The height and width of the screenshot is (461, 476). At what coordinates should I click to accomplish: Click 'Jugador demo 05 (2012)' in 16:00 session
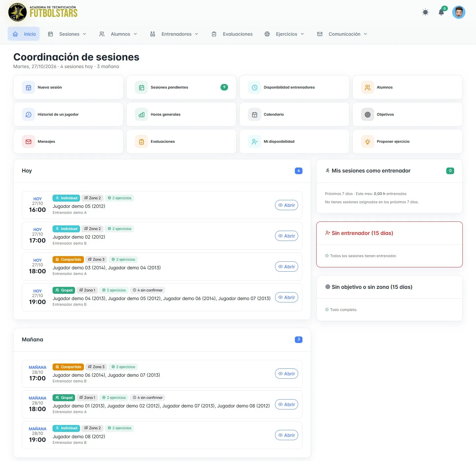(x=79, y=206)
